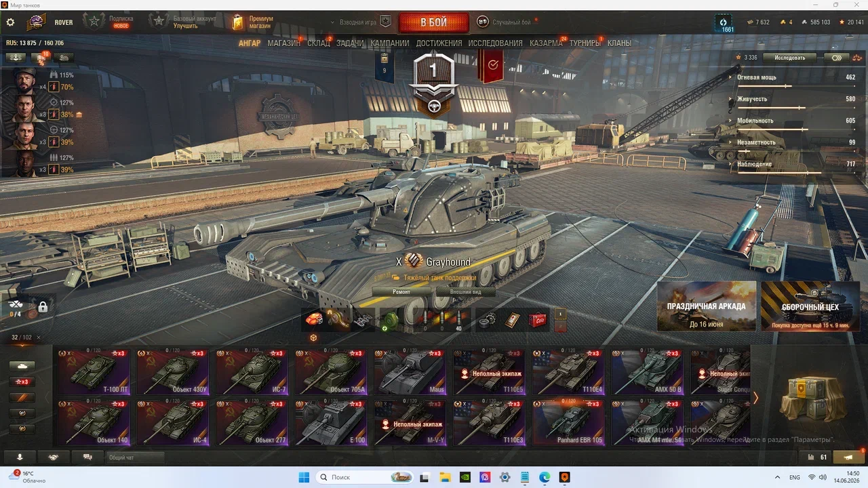The width and height of the screenshot is (868, 488).
Task: Open the red checkmark missions banner
Action: coord(492,65)
